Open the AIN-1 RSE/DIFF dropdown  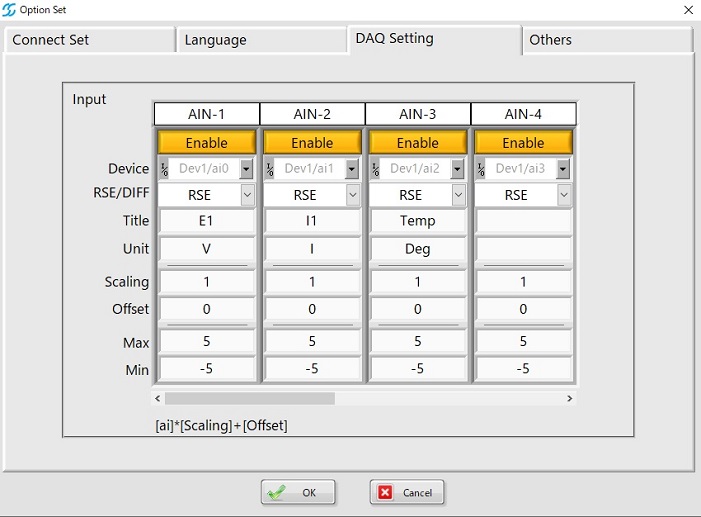click(247, 195)
